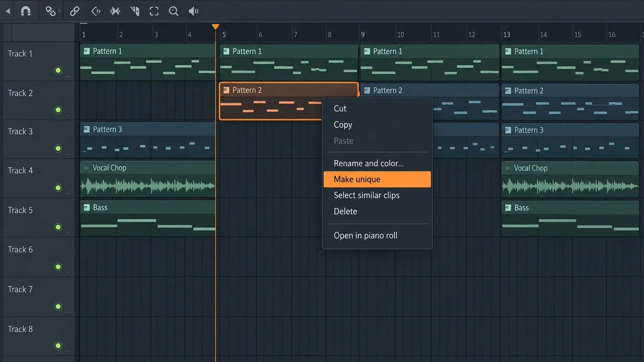Click the pattern icon on Pattern 1 at bar 9
Image resolution: width=644 pixels, height=362 pixels.
[367, 51]
